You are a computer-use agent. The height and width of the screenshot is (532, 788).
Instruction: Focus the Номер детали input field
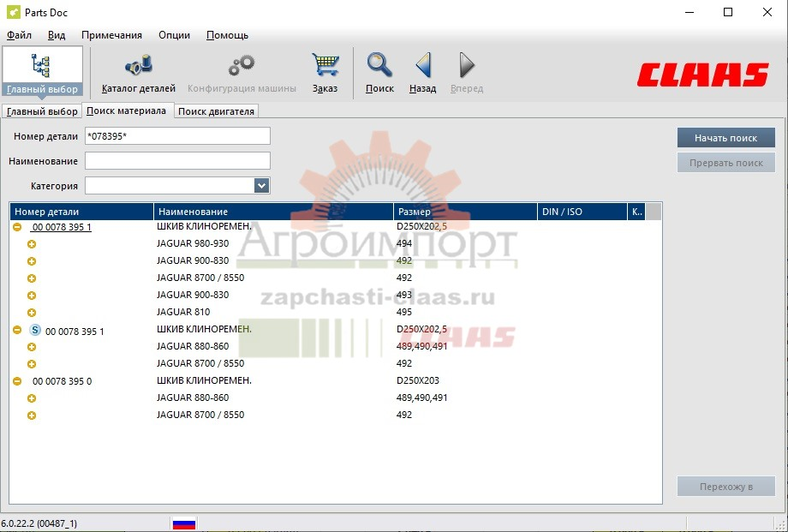(x=177, y=135)
